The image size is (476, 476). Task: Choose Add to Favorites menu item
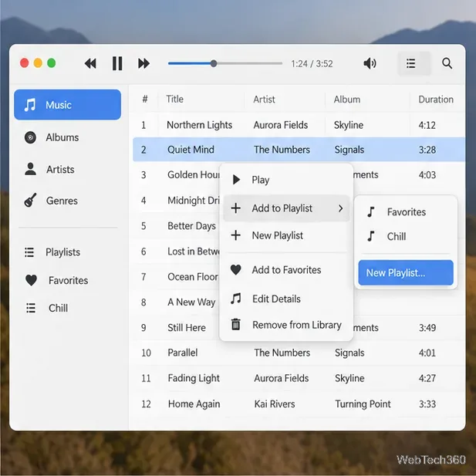(286, 270)
